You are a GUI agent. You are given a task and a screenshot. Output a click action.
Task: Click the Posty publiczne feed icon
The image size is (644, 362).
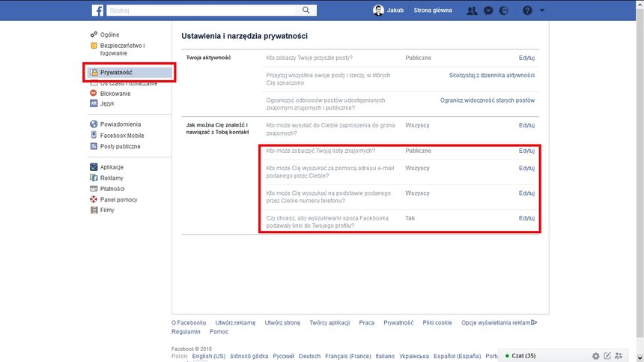(94, 146)
